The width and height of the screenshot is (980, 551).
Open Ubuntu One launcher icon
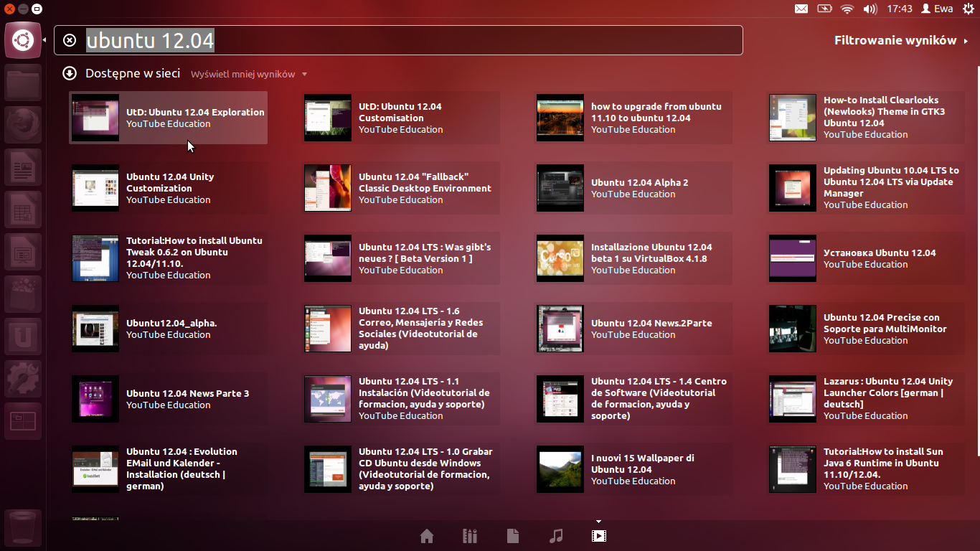[x=23, y=337]
